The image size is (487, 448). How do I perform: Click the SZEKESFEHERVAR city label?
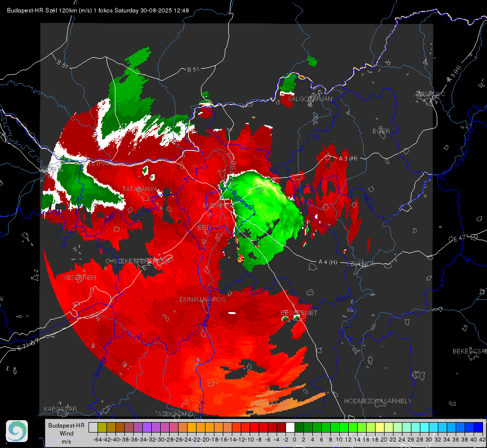(x=141, y=261)
